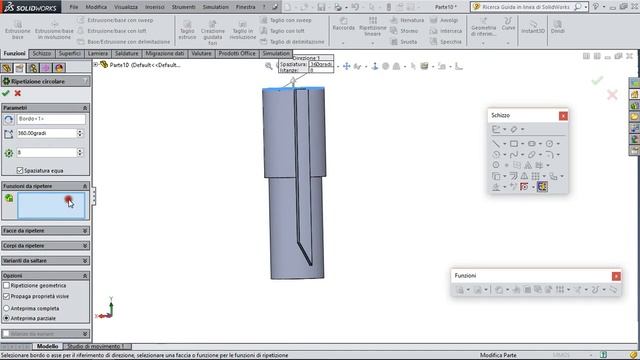
Task: Click Bordo<1> axis selection field
Action: [x=51, y=119]
